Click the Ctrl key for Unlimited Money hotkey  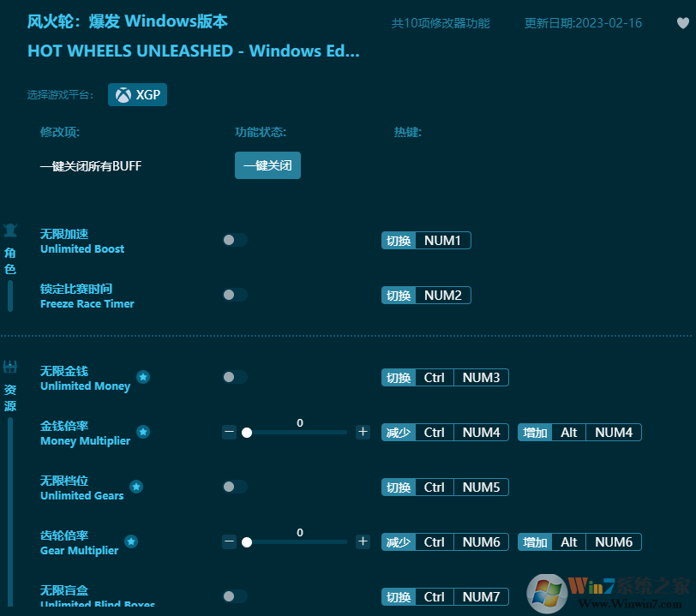click(434, 378)
